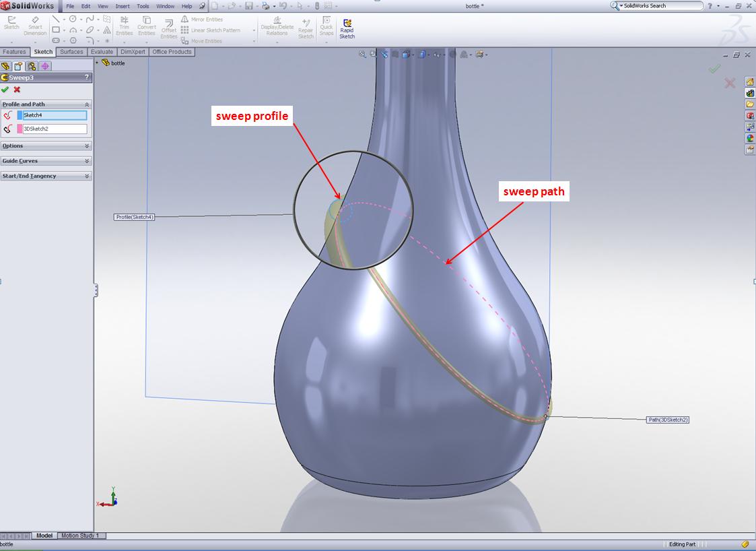The image size is (756, 551).
Task: Expand the Guide Curves section
Action: pyautogui.click(x=87, y=161)
